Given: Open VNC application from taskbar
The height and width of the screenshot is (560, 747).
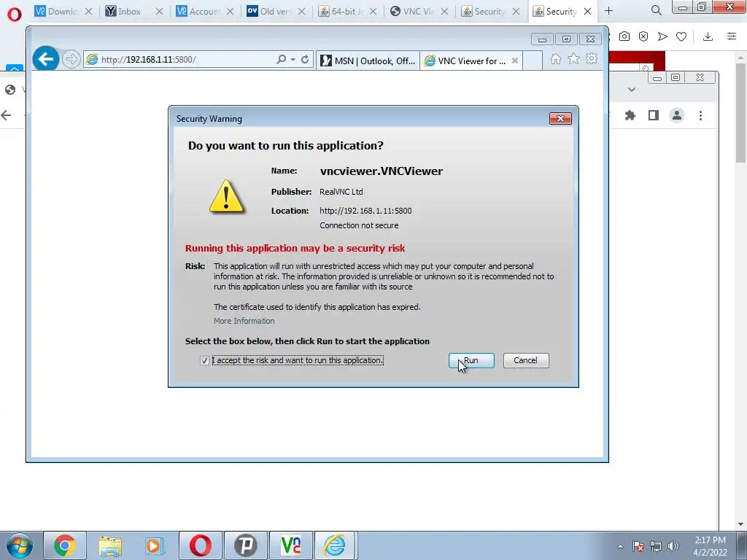Looking at the screenshot, I should click(291, 545).
